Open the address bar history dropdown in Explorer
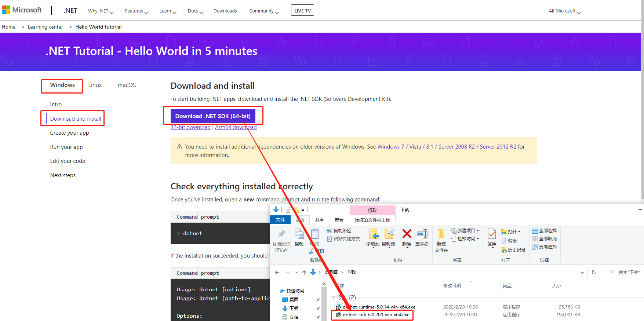The height and width of the screenshot is (321, 644). (x=582, y=272)
